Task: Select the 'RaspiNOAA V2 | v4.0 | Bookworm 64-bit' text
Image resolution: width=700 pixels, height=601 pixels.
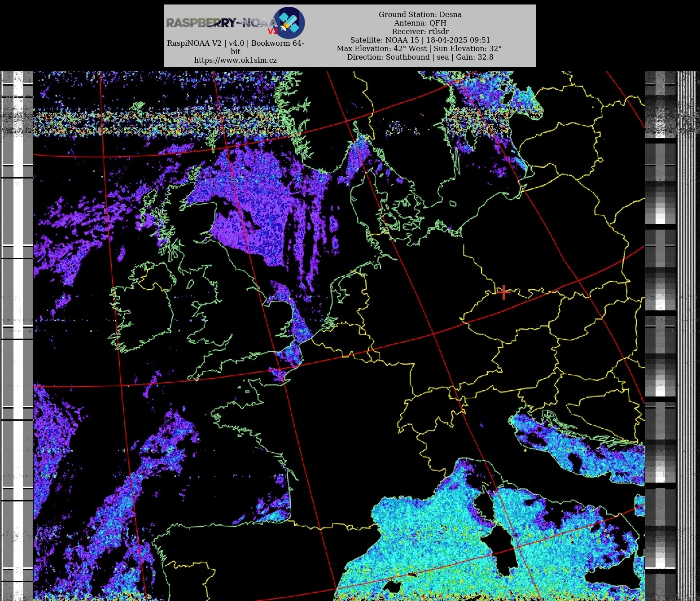Action: 236,47
